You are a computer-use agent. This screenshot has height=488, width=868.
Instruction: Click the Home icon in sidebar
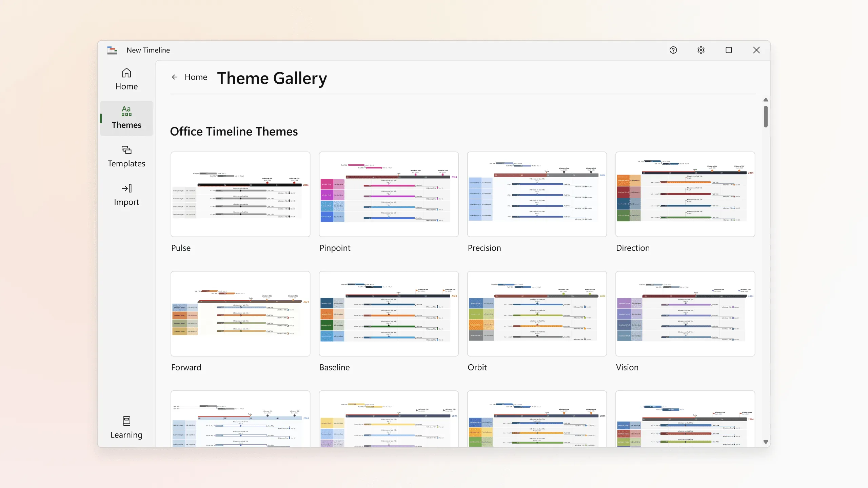point(126,73)
